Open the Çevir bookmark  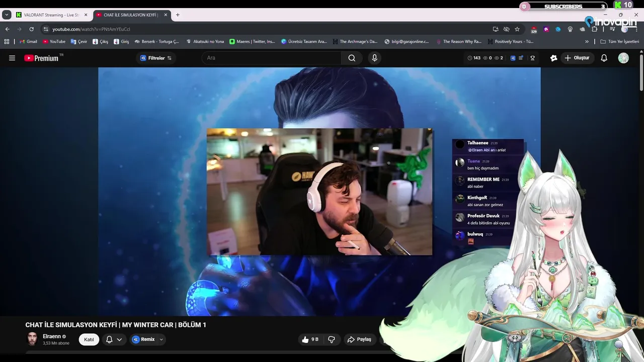click(79, 42)
